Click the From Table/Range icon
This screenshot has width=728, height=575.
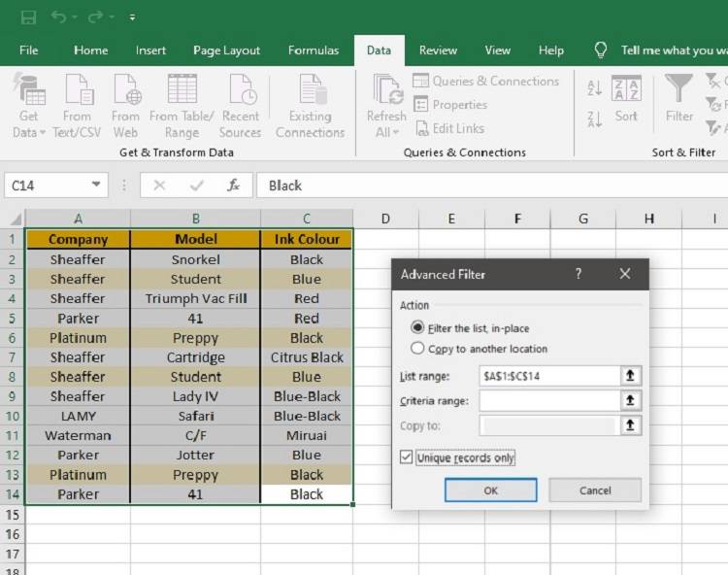182,91
